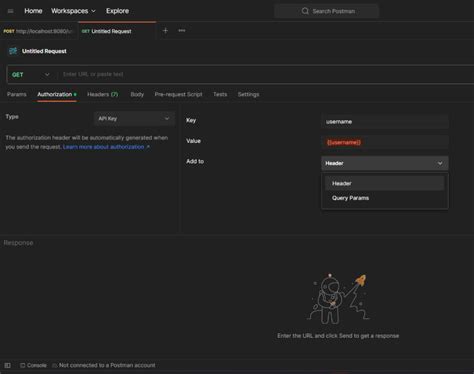Collapse the Add to Header dropdown

(385, 163)
